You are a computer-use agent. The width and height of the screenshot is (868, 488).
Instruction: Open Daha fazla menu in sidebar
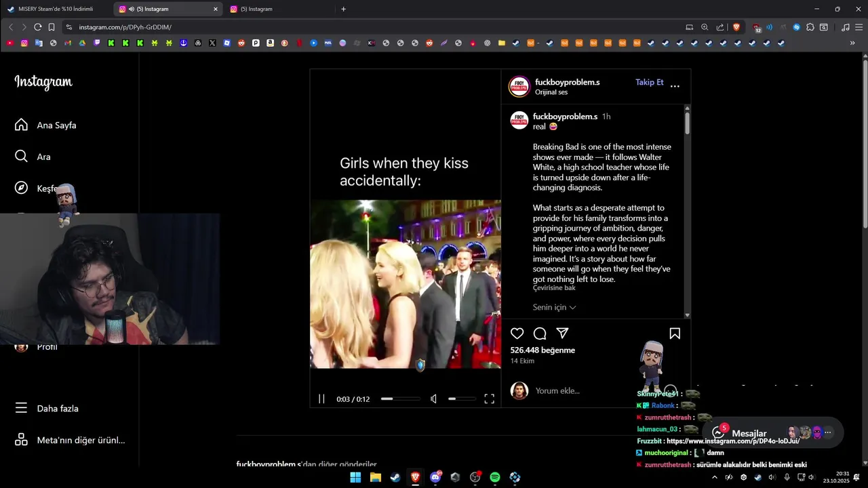47,409
